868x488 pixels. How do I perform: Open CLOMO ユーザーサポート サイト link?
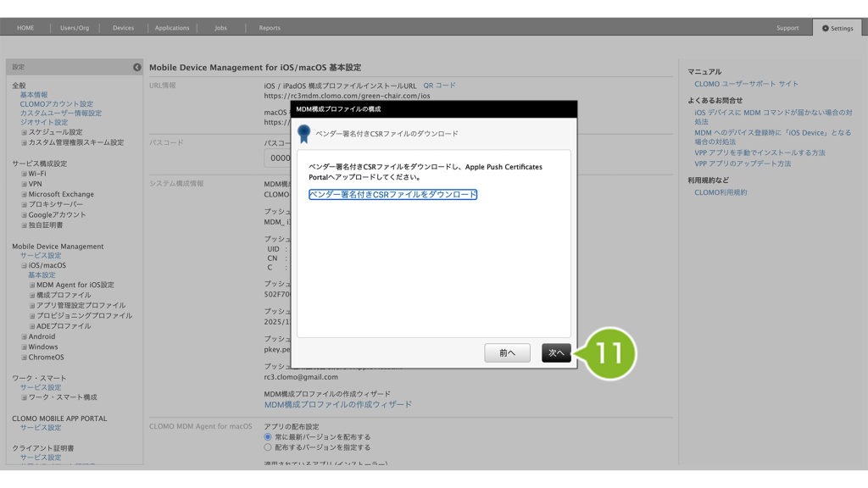746,84
